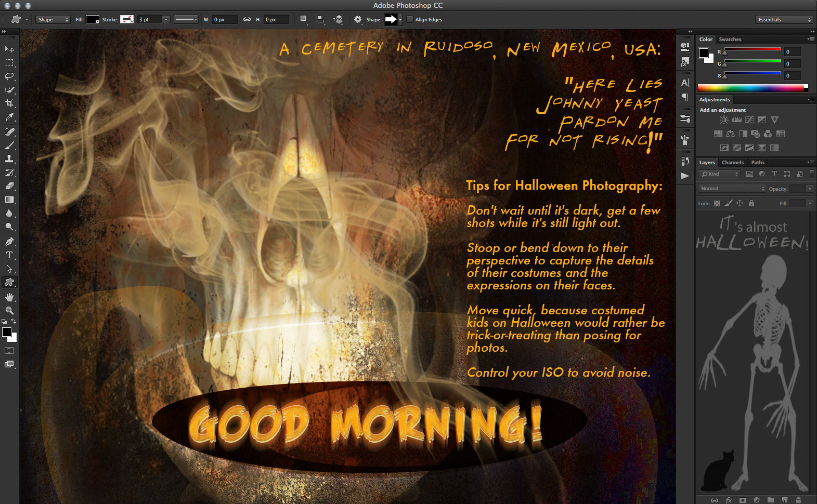This screenshot has width=817, height=504.
Task: Add a Color Balance adjustment
Action: tap(730, 134)
